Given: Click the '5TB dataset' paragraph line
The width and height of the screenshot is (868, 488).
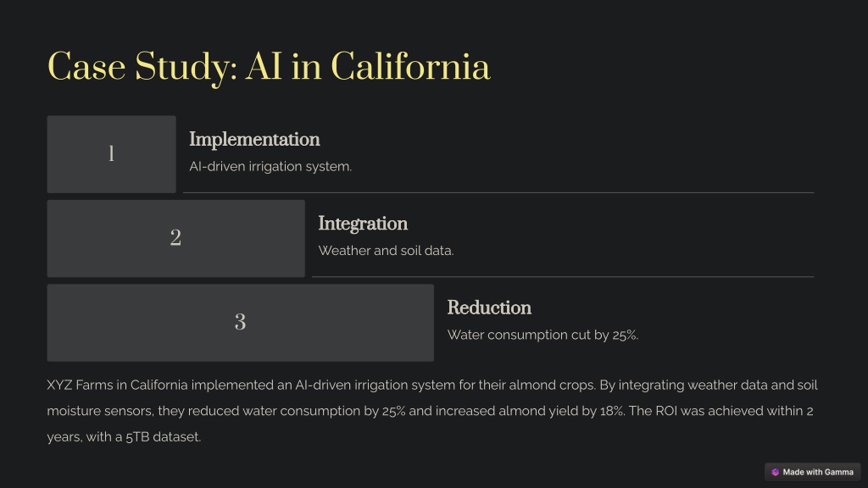Looking at the screenshot, I should (x=124, y=437).
